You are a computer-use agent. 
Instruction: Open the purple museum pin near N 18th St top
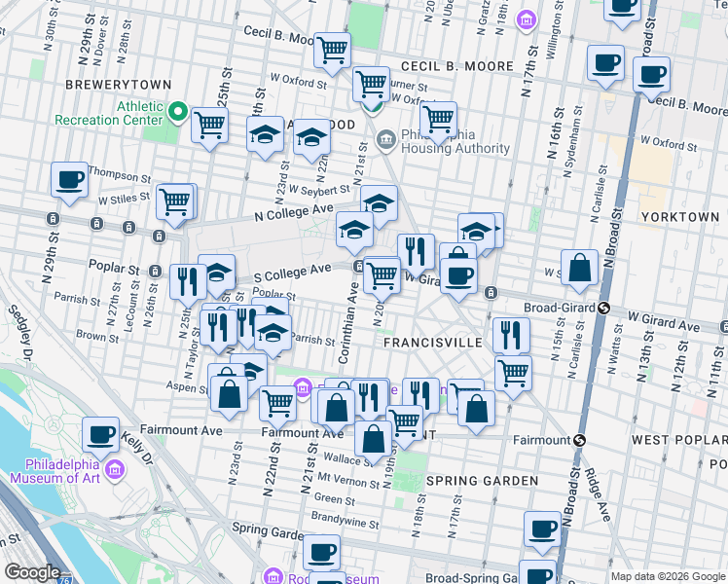tap(526, 20)
